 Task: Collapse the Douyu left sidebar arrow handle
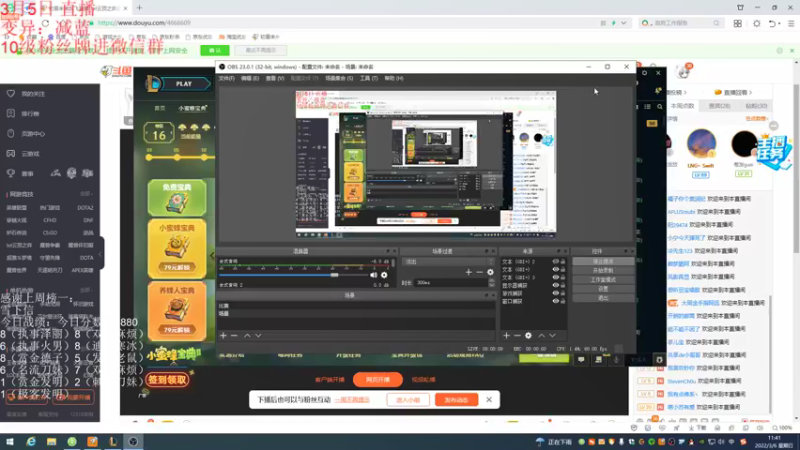pos(101,254)
